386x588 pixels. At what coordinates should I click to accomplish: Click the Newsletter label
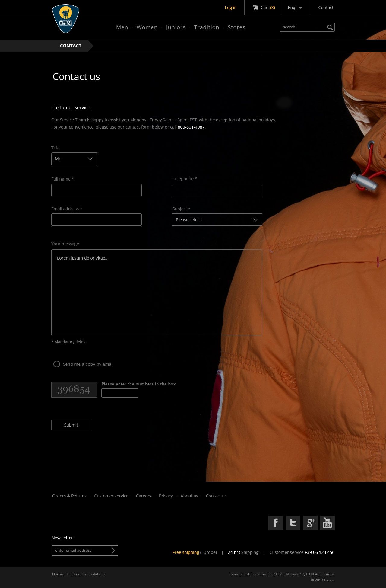tap(62, 538)
